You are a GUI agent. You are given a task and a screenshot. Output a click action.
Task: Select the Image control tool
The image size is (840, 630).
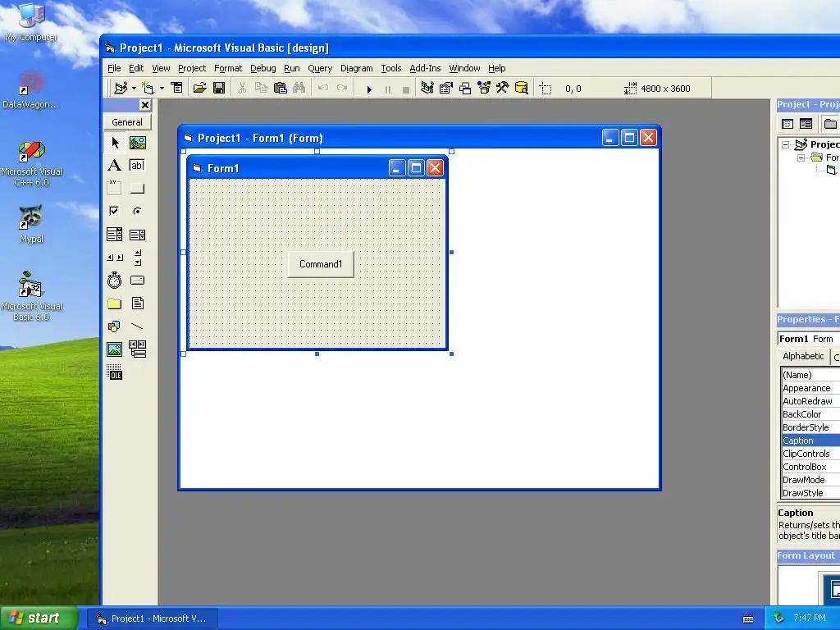tap(115, 349)
